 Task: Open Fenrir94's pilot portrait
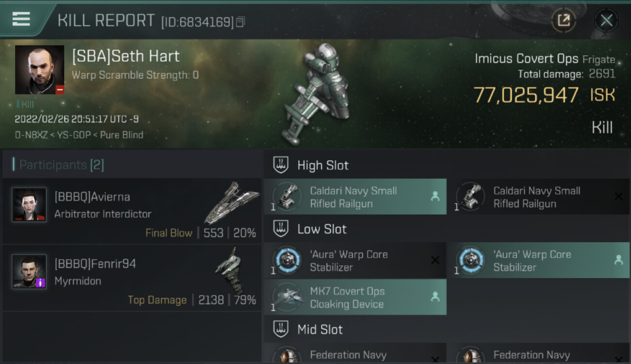pos(30,271)
